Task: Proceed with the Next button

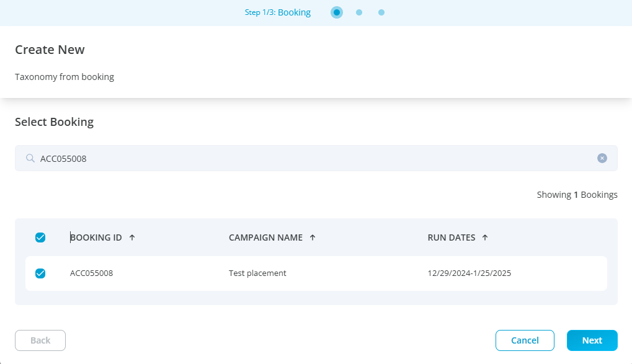Action: tap(592, 340)
